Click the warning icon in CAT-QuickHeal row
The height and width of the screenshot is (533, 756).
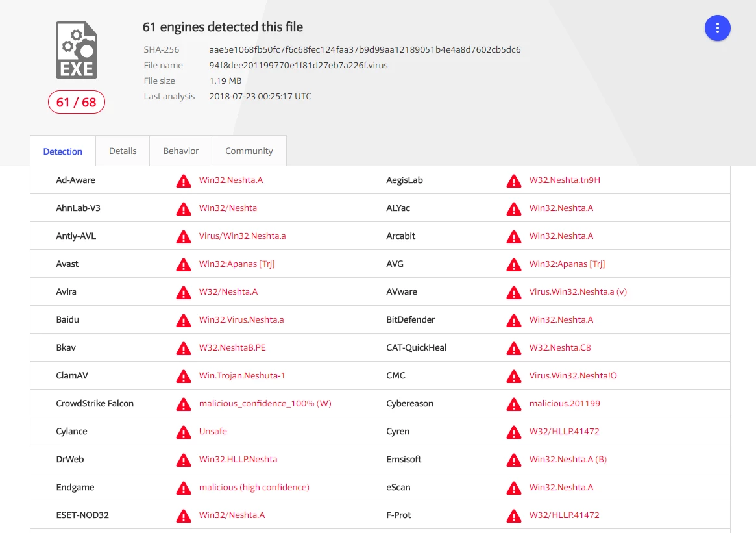coord(513,348)
